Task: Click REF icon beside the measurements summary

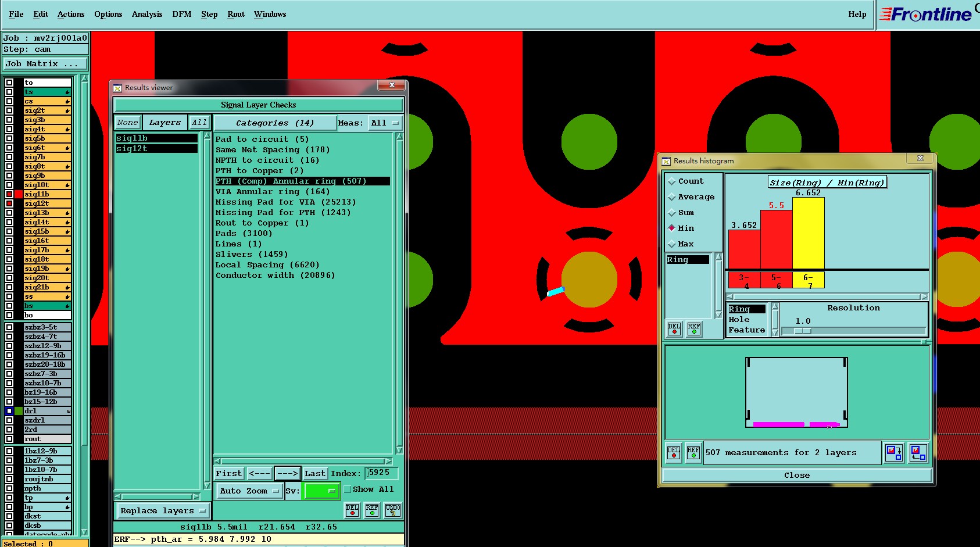Action: coord(693,452)
